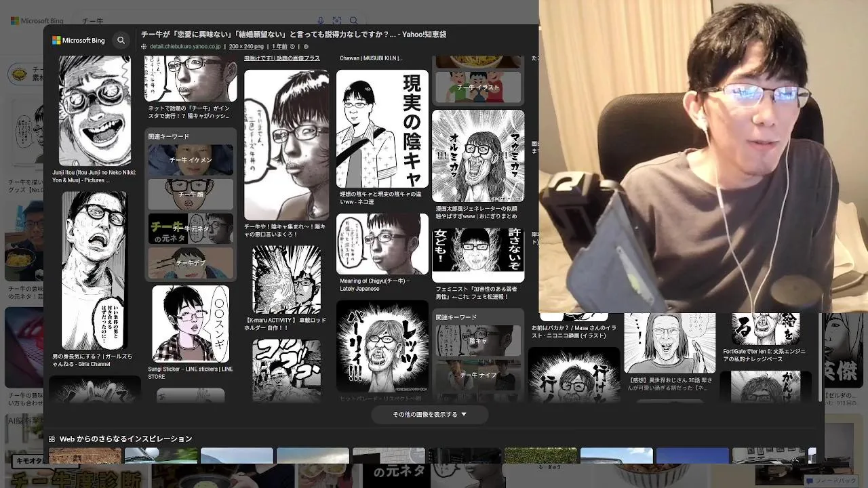Click the visual search camera icon in the background search bar
The width and height of the screenshot is (868, 488).
(x=337, y=21)
